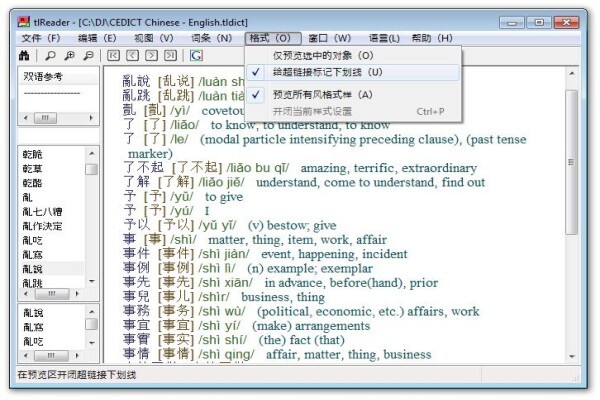Open the 编辑 (E) menu

97,38
